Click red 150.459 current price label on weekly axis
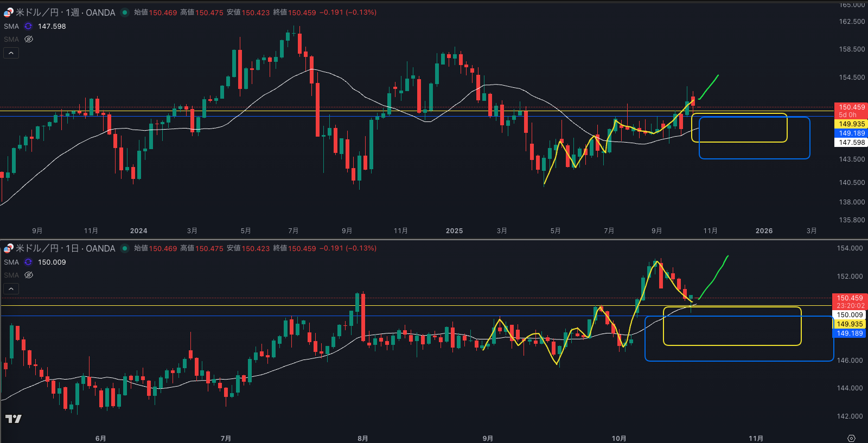868x443 pixels. tap(851, 107)
